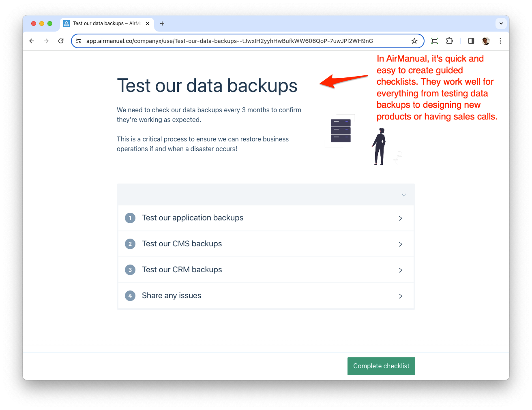Screen dimensions: 532x410
Task: Open 'Test our CMS backups' step
Action: (266, 244)
